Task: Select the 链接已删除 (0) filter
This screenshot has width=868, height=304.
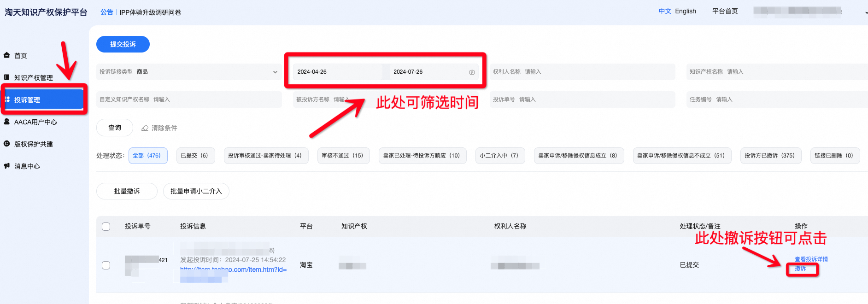Action: (835, 156)
